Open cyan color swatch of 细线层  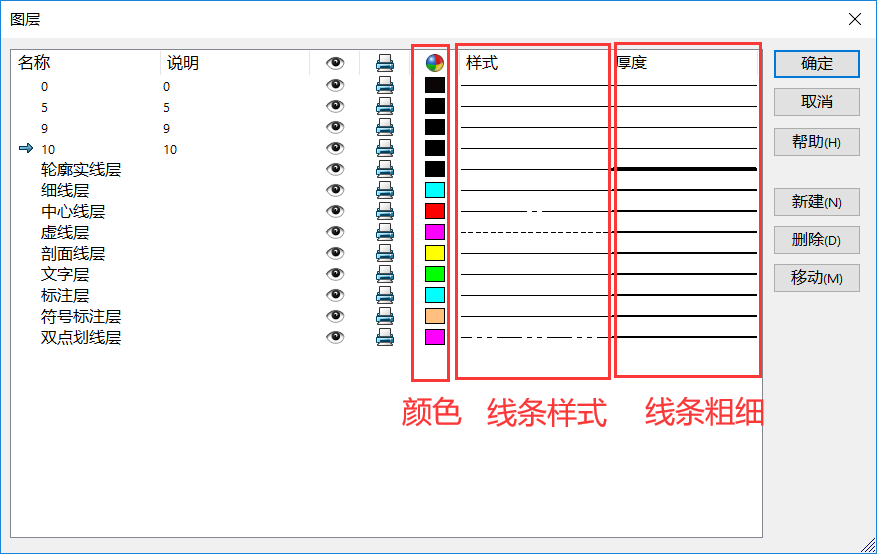pyautogui.click(x=435, y=190)
